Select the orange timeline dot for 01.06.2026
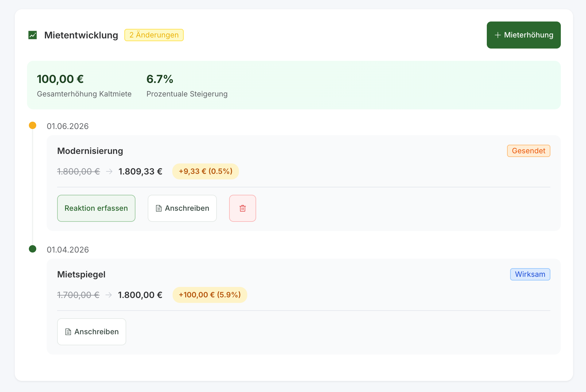Viewport: 586px width, 392px height. 33,125
